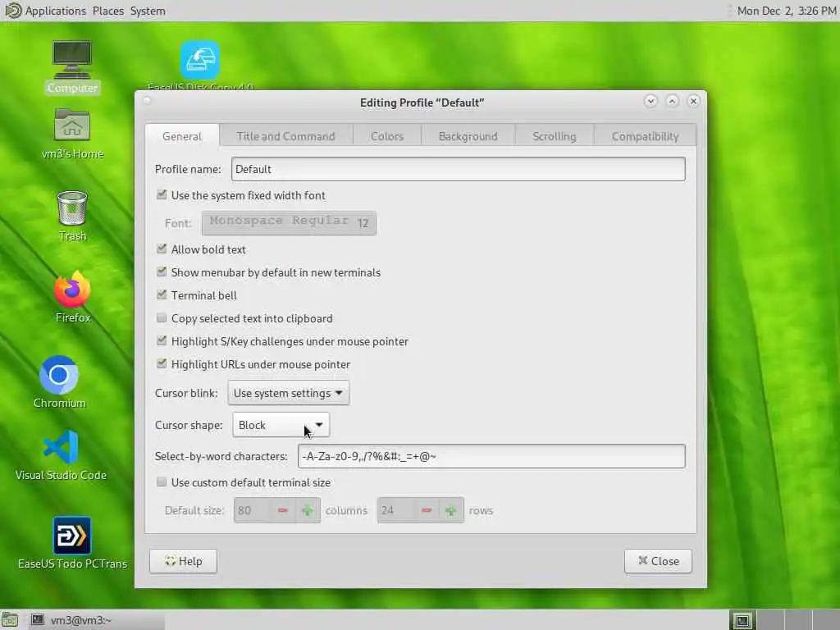
Task: Click the show desktop icon in bottom panel
Action: pos(10,620)
